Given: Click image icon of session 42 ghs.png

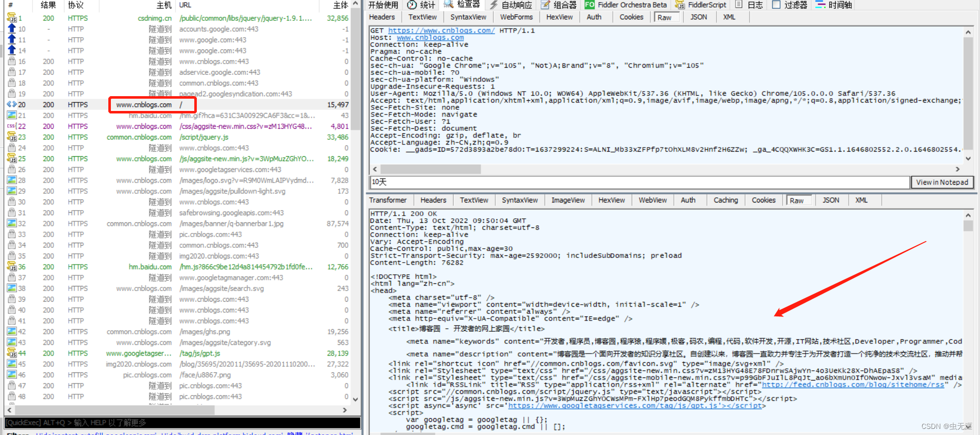Looking at the screenshot, I should click(x=12, y=331).
